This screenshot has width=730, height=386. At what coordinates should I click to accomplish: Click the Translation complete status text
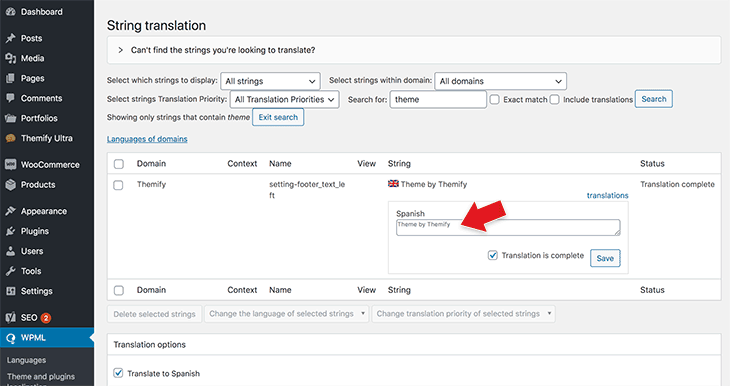pos(677,184)
